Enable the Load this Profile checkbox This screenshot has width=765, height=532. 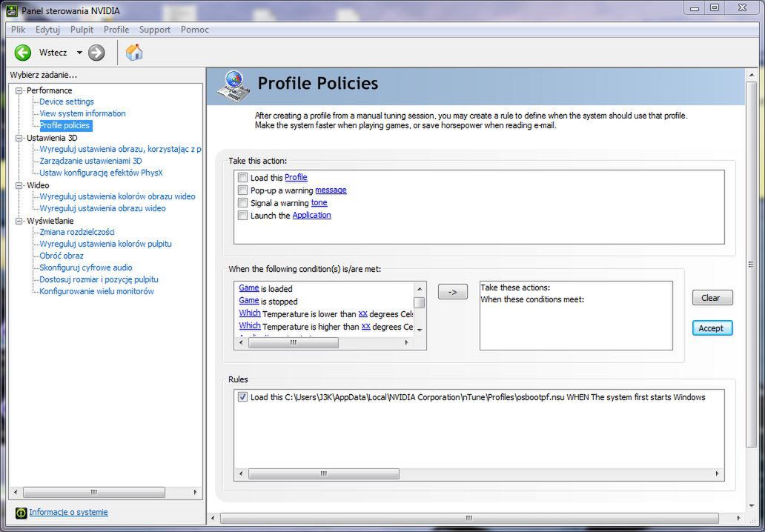click(242, 178)
